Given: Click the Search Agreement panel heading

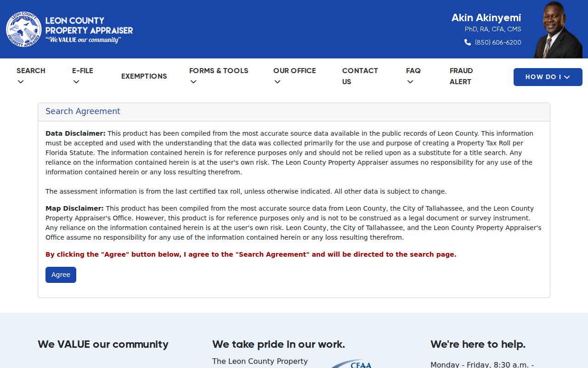Looking at the screenshot, I should click(83, 111).
